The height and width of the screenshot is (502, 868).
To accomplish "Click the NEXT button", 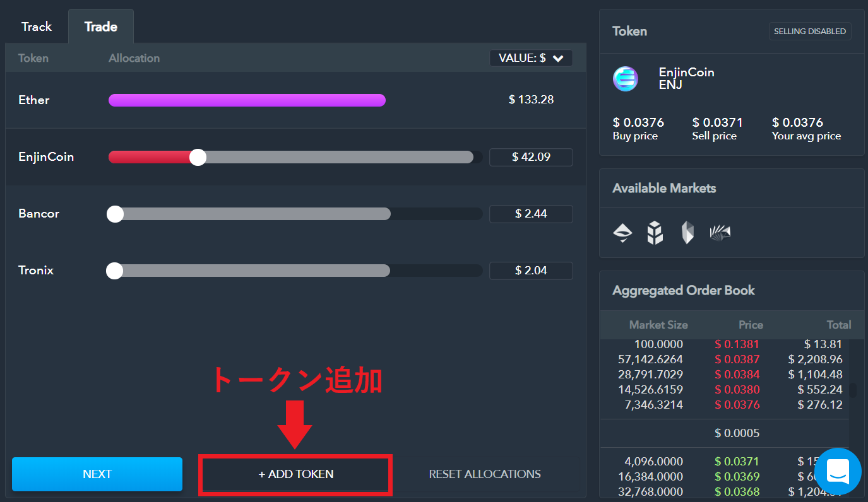I will pos(97,474).
